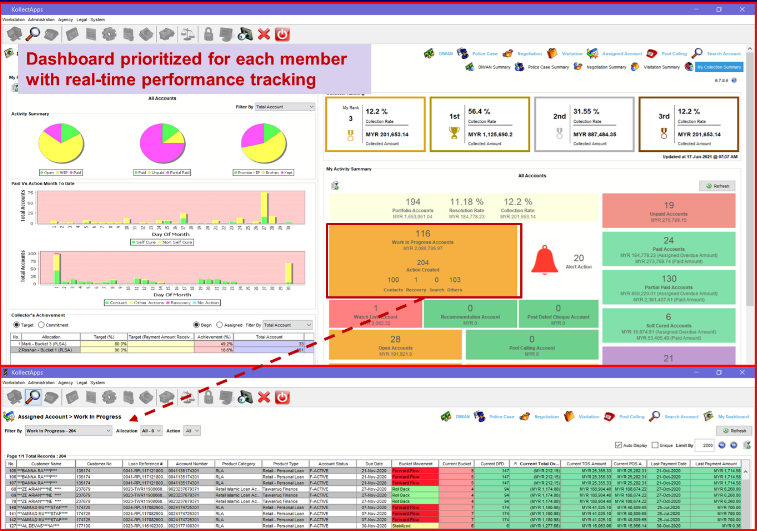This screenshot has height=531, width=757.
Task: Open the Post Dated Cheque Account tile
Action: (x=558, y=314)
